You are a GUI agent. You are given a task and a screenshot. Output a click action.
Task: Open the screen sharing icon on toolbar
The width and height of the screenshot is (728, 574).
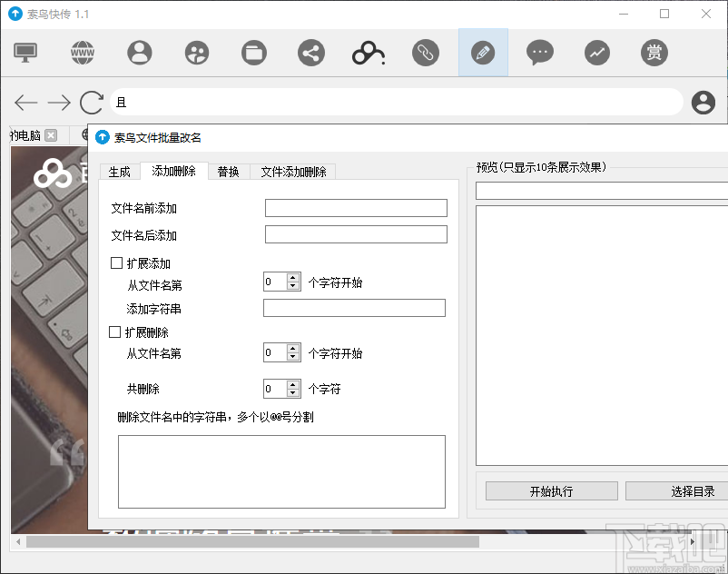click(25, 52)
